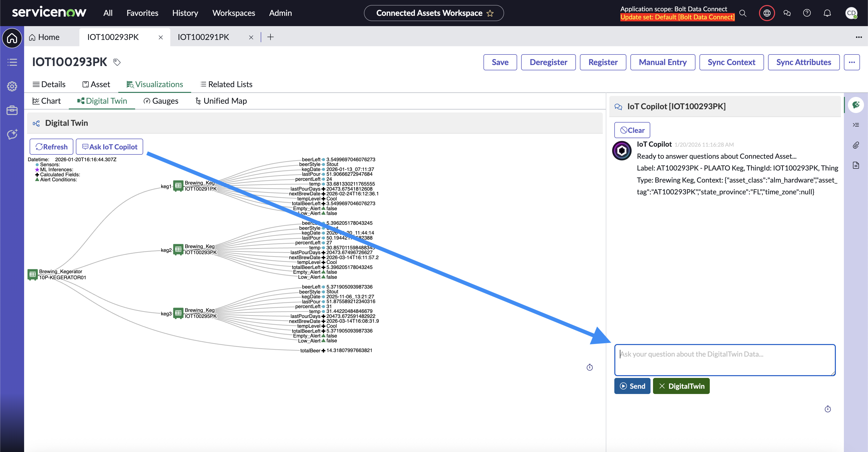
Task: Click the Sync Context button
Action: 731,62
